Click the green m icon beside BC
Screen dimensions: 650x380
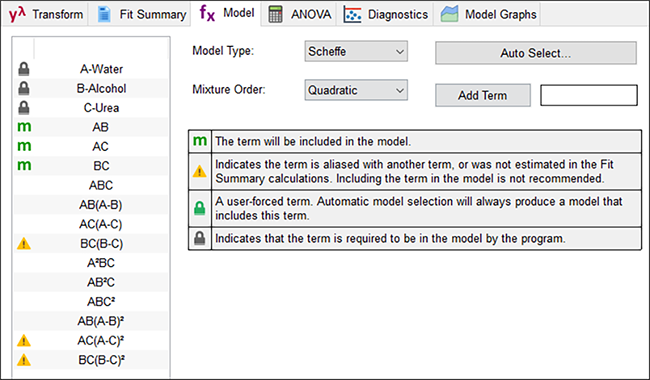point(24,165)
